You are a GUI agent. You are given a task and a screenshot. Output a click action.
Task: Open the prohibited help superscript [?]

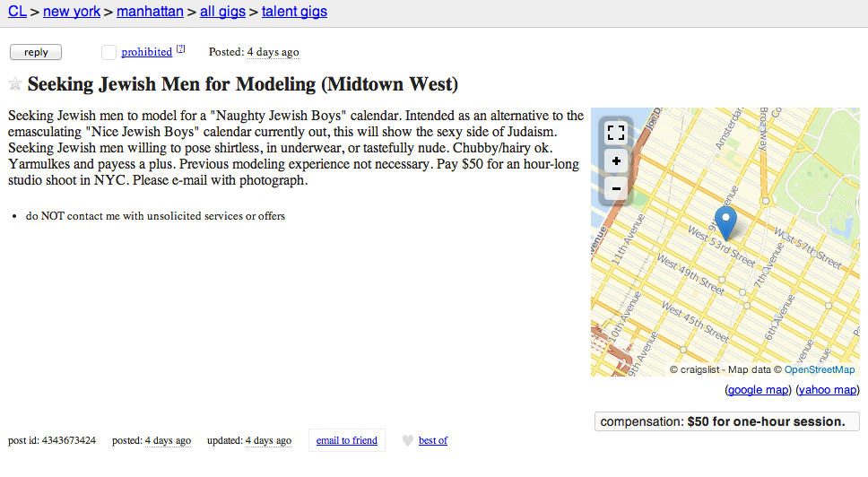click(180, 48)
